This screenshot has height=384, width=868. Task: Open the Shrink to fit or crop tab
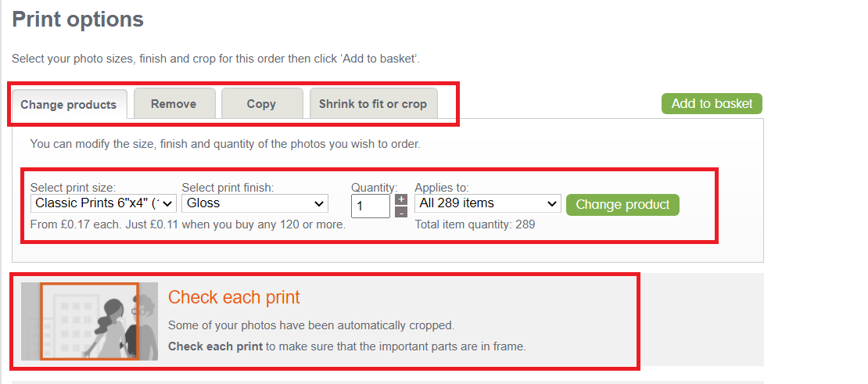coord(373,103)
